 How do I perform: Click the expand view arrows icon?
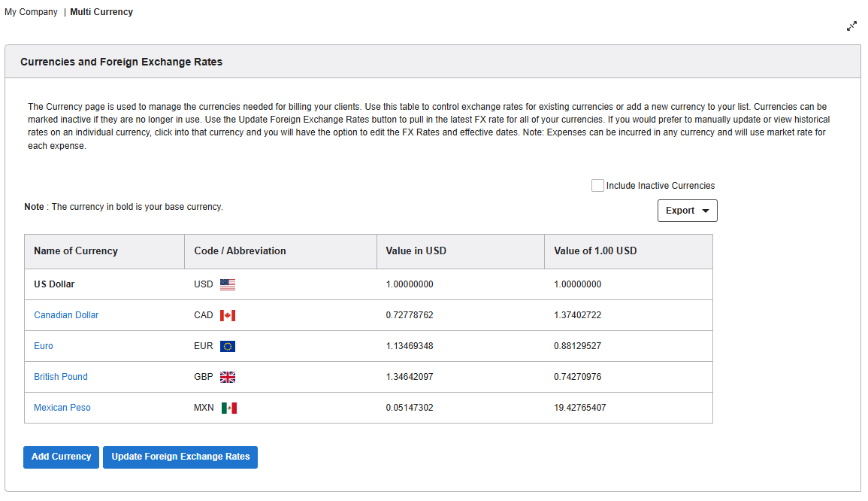tap(851, 26)
